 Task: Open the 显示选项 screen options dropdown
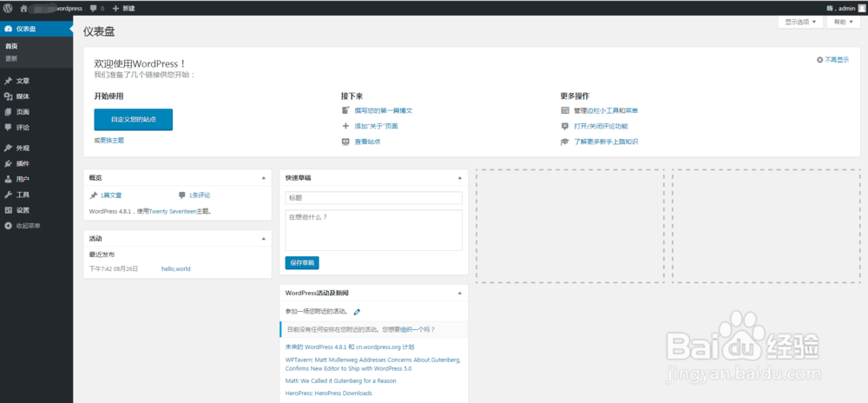tap(801, 22)
